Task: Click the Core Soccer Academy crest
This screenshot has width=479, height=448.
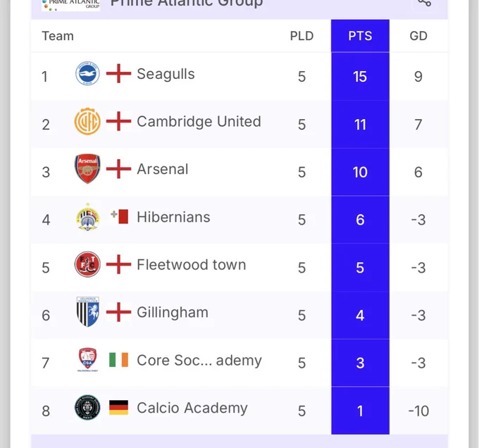Action: pyautogui.click(x=87, y=360)
